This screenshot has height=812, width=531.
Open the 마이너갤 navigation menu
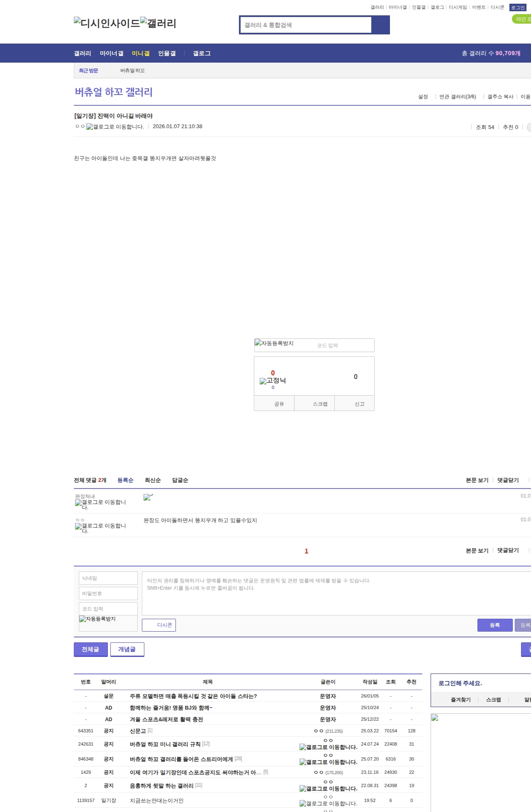112,53
